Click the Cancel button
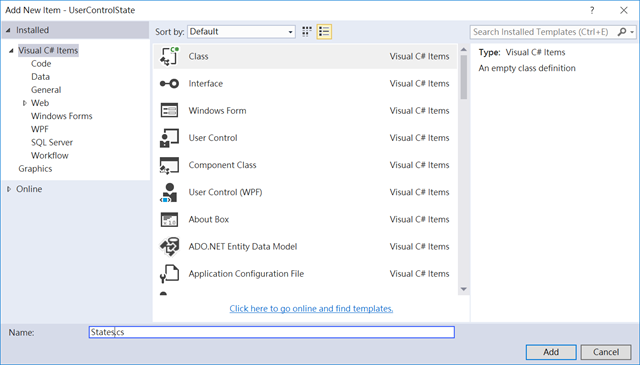This screenshot has height=365, width=640. (606, 352)
